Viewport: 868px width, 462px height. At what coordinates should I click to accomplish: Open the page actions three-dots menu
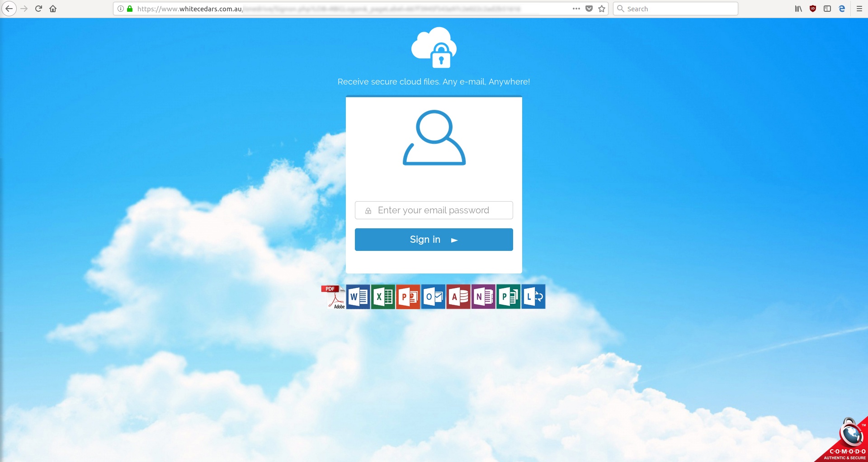576,9
